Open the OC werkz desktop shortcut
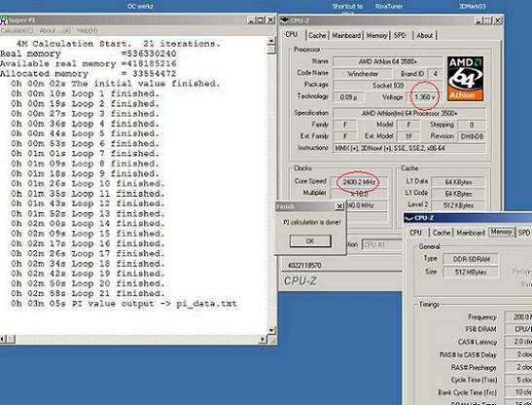This screenshot has width=532, height=405. coord(140,6)
